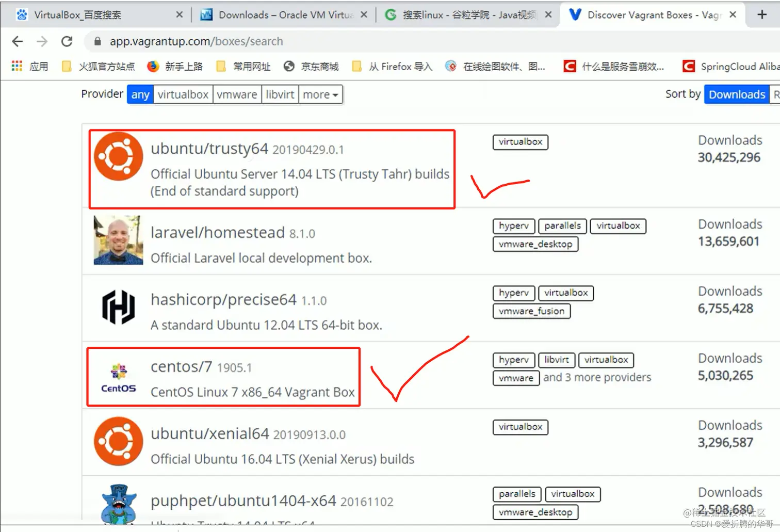The width and height of the screenshot is (780, 532).
Task: Click the virtualbox tag on ubuntu/xenial64
Action: click(x=521, y=427)
